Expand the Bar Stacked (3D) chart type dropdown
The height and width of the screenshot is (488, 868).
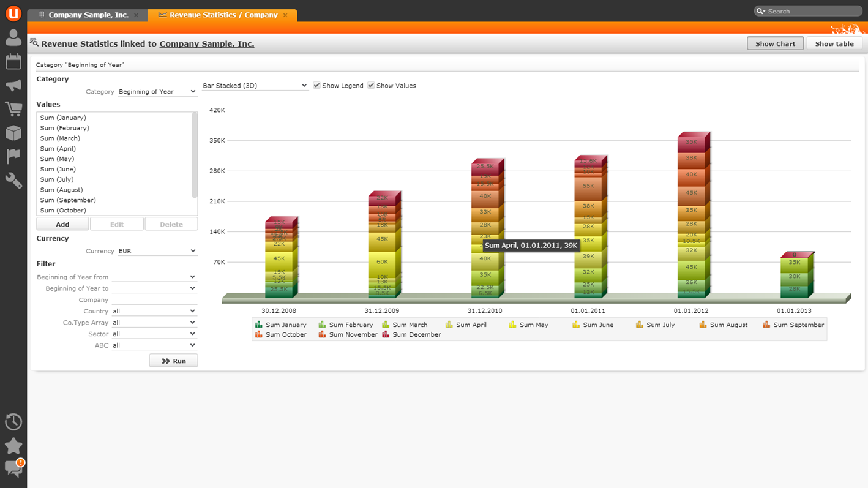[255, 86]
